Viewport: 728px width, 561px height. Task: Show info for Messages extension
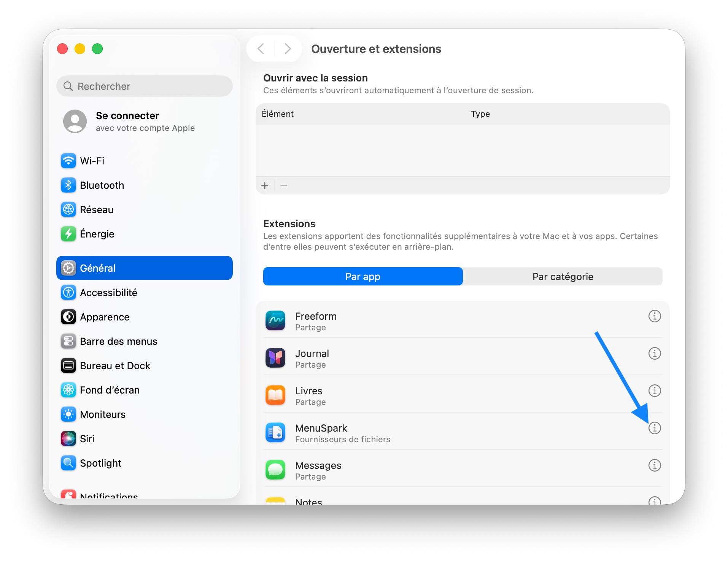(x=655, y=465)
